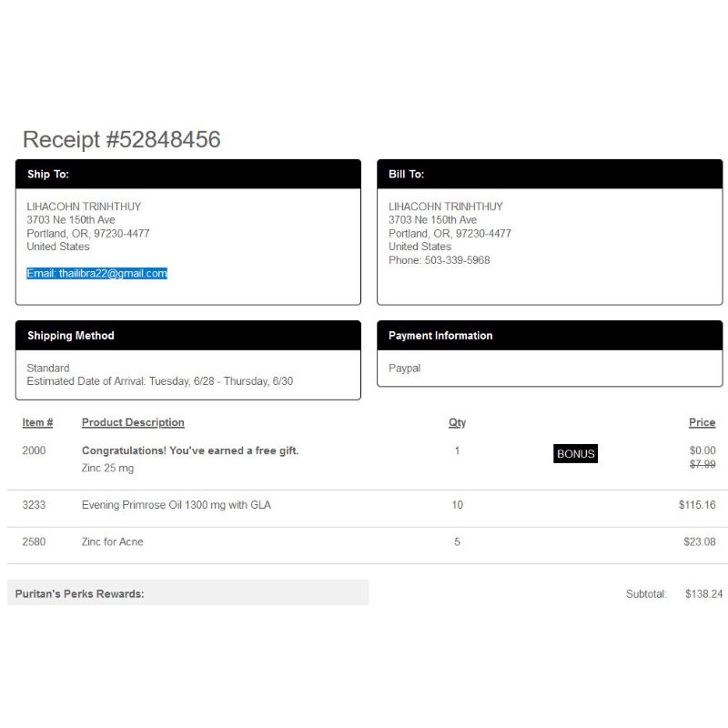This screenshot has width=728, height=728.
Task: Click the Product Description column header
Action: 133,422
